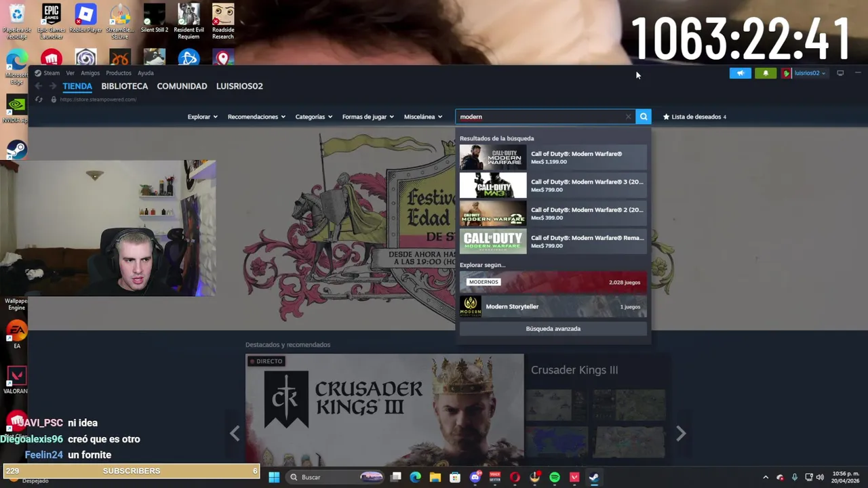
Task: Select Call of Duty: Modern Warfare 3 result
Action: 553,185
